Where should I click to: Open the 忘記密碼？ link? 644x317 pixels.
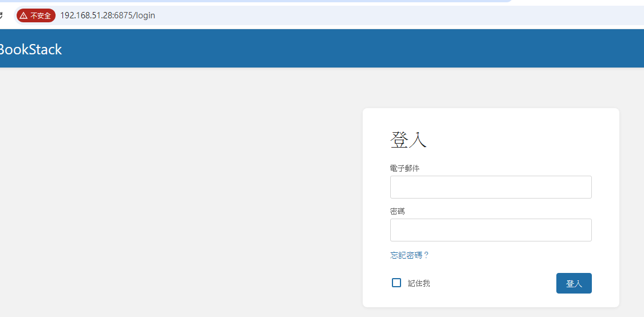tap(410, 255)
